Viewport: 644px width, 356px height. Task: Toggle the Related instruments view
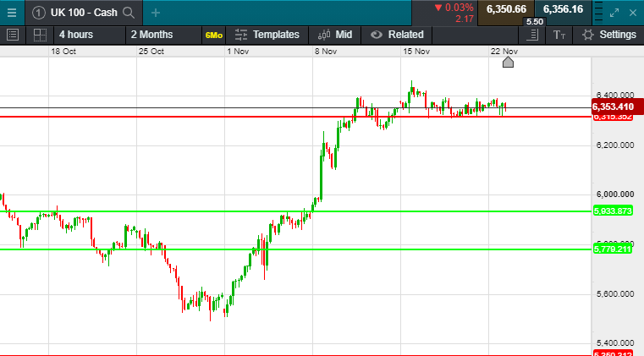coord(397,35)
